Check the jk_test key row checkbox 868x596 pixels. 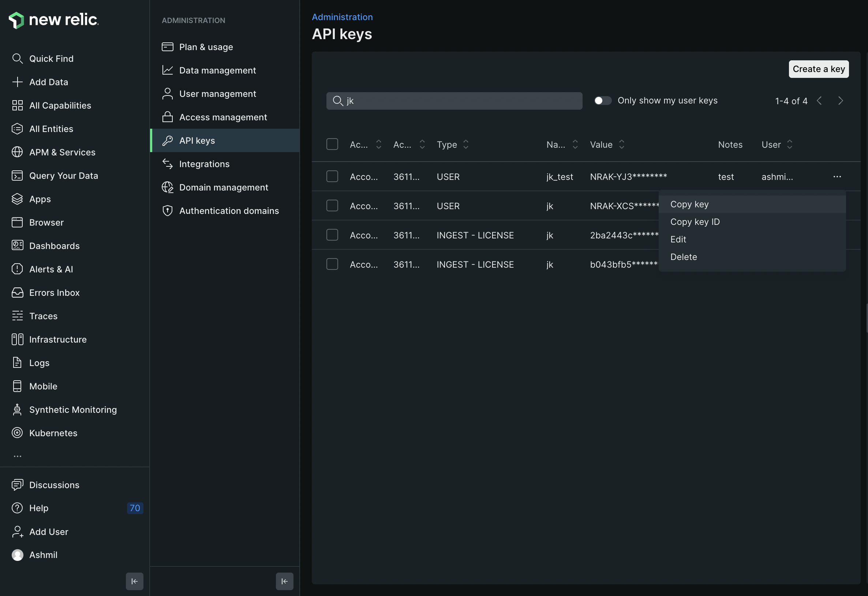point(332,176)
